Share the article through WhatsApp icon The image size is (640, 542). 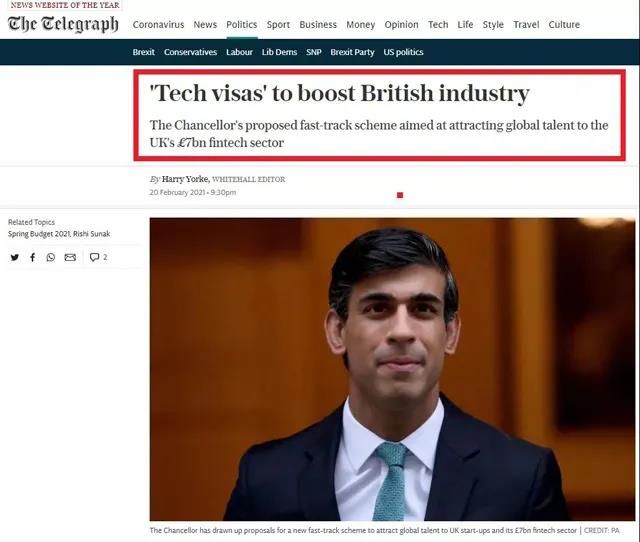pyautogui.click(x=51, y=257)
